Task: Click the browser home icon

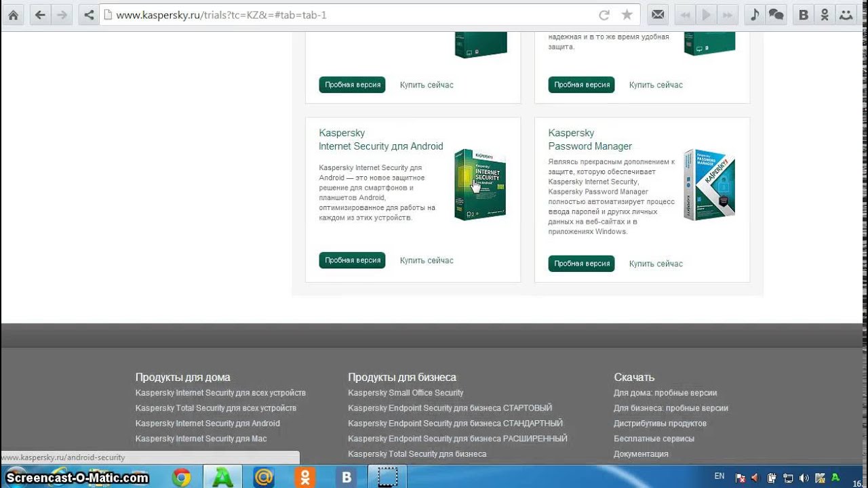Action: [x=13, y=15]
